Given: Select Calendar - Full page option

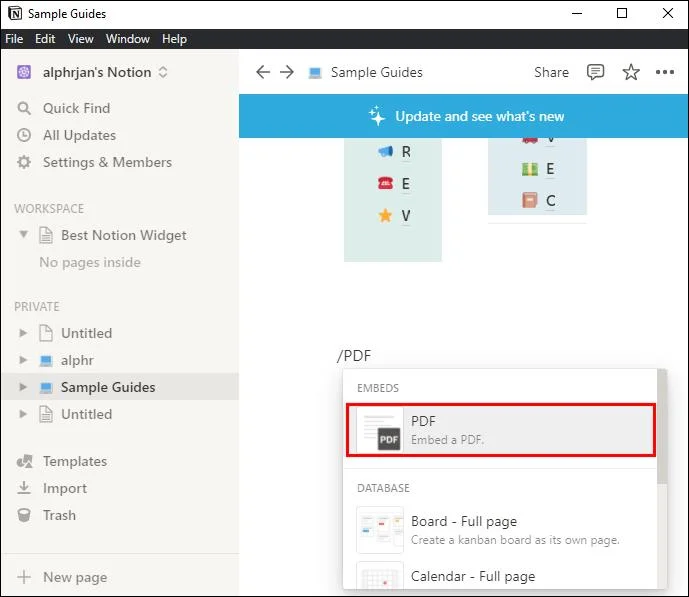Looking at the screenshot, I should (x=501, y=575).
